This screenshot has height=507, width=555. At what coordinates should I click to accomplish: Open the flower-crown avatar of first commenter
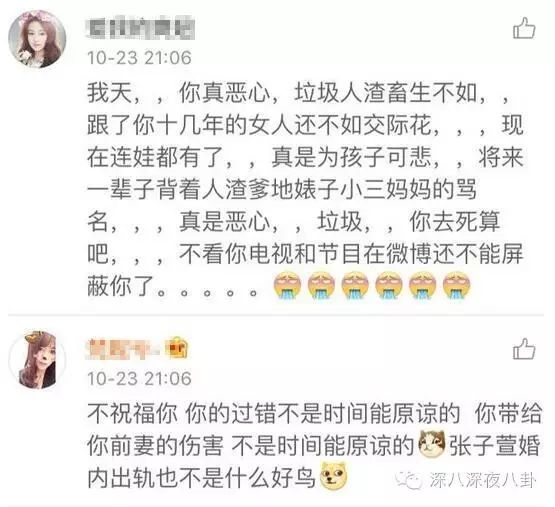pos(38,39)
